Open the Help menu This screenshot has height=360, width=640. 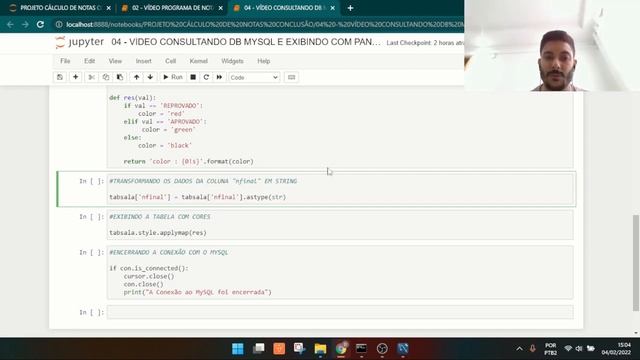click(x=264, y=61)
